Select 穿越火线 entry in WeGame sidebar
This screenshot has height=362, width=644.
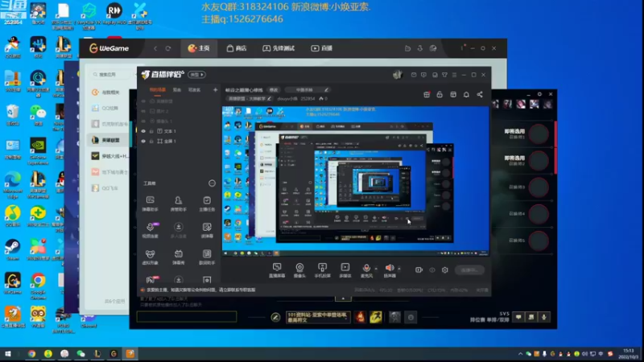coord(109,156)
